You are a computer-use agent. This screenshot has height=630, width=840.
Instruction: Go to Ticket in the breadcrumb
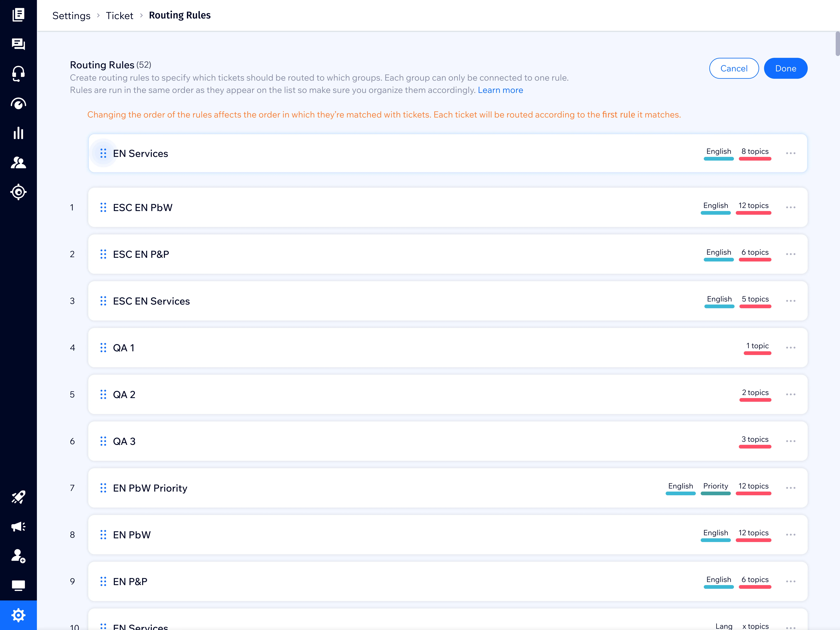click(x=120, y=16)
